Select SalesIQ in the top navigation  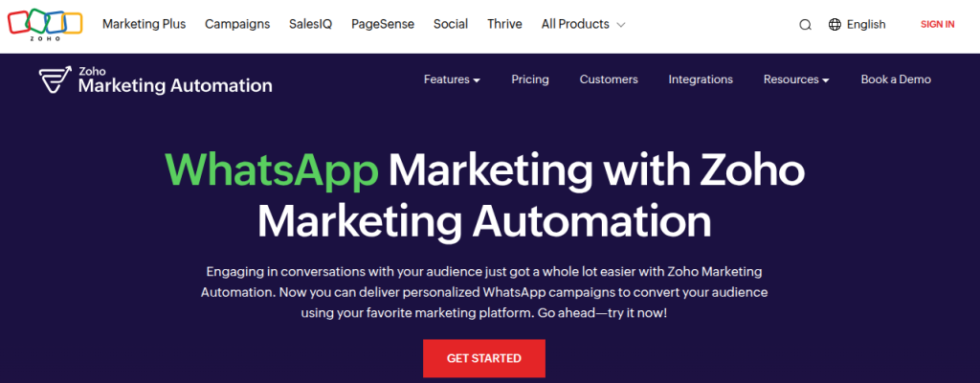pos(311,24)
